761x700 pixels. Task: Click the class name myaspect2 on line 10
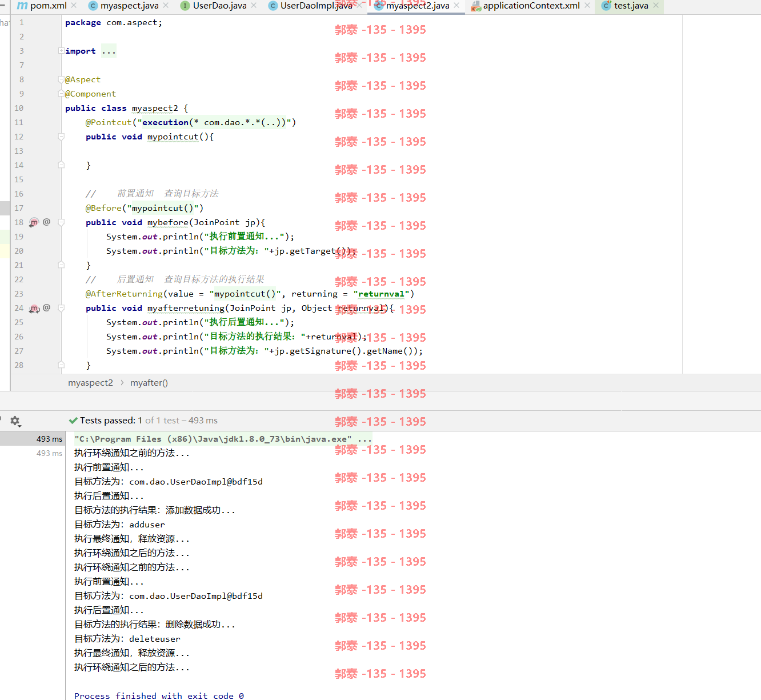point(155,108)
